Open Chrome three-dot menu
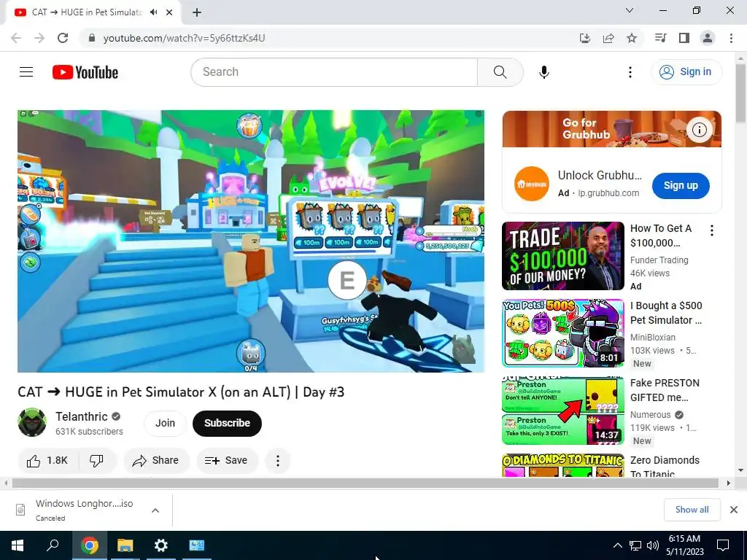 pos(731,38)
